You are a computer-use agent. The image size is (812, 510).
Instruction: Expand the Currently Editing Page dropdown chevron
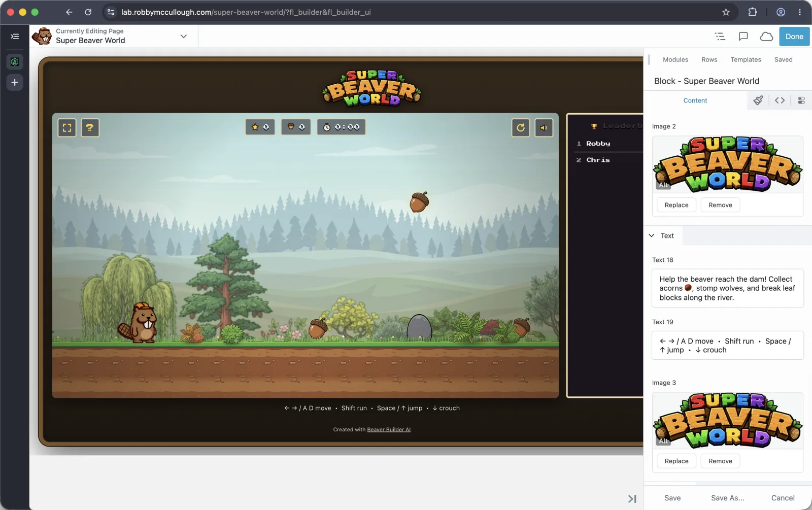pyautogui.click(x=183, y=36)
